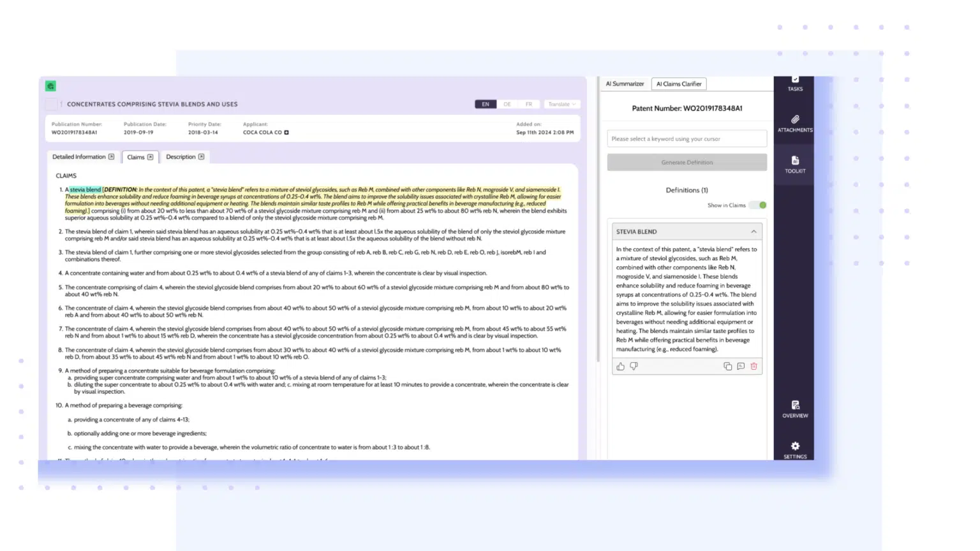Screen dimensions: 980x551
Task: Open the Overview sidebar panel
Action: point(795,409)
